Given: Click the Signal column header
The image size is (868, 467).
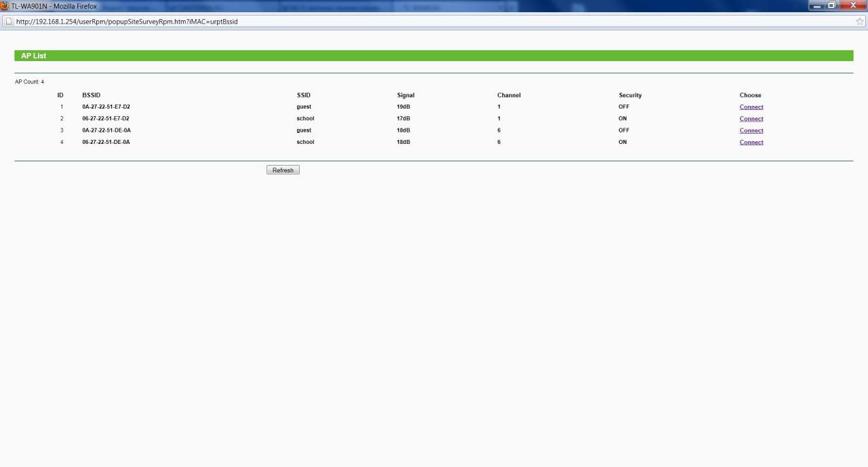Looking at the screenshot, I should [406, 95].
